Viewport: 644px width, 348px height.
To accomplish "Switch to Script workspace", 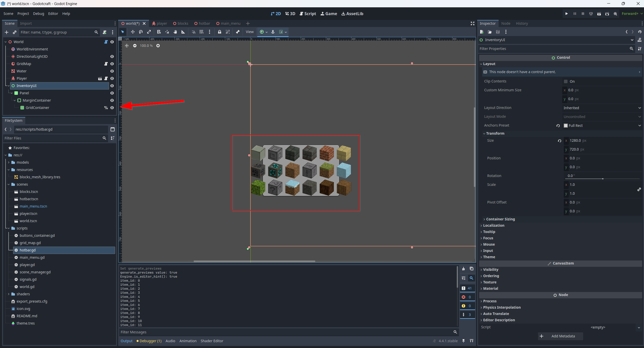I will click(x=308, y=14).
